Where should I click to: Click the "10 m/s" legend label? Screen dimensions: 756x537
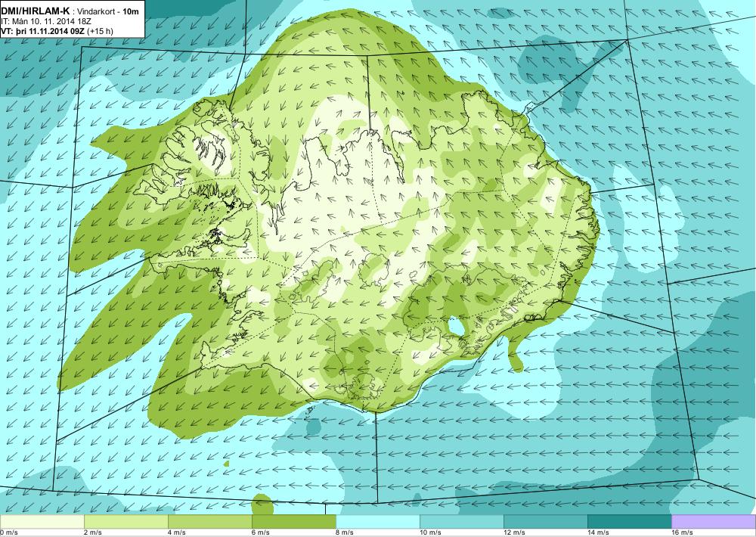tap(431, 532)
